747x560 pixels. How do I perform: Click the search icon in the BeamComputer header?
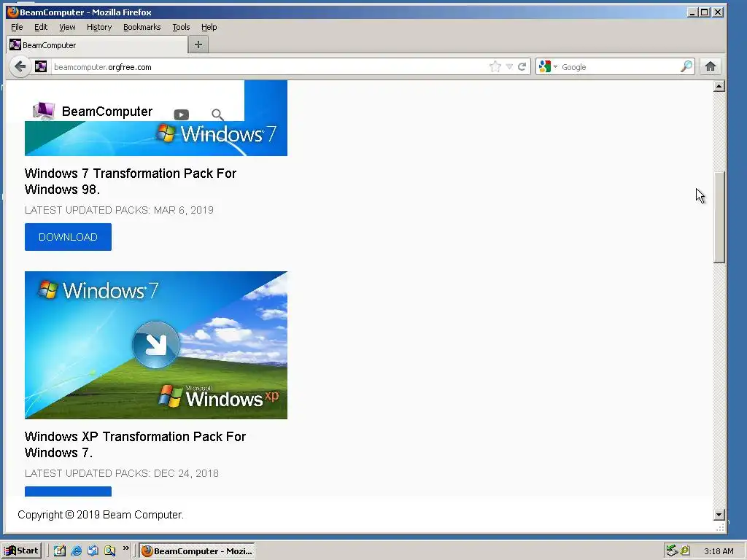[x=217, y=114]
